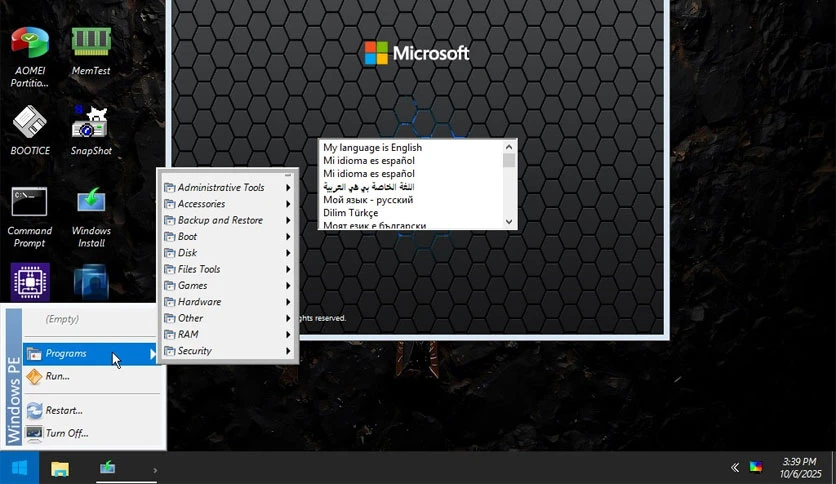Launch the Windows Install desktop icon
Viewport: 836px width, 484px height.
point(91,217)
